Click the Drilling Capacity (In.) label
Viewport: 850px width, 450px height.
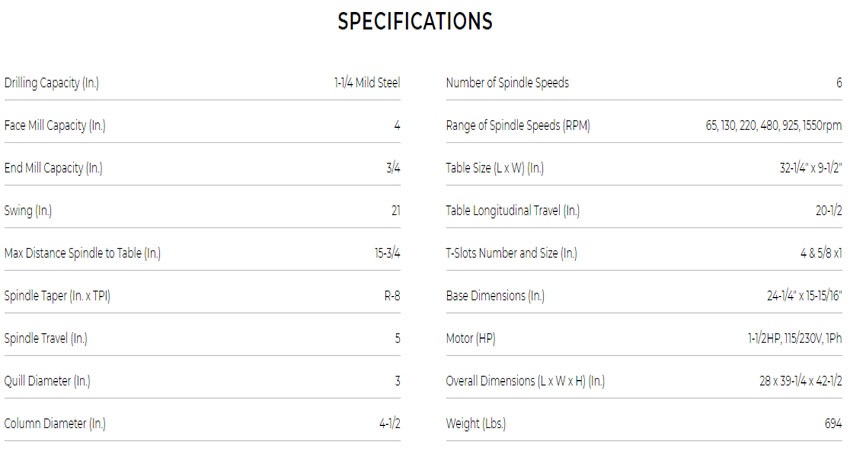pyautogui.click(x=51, y=83)
